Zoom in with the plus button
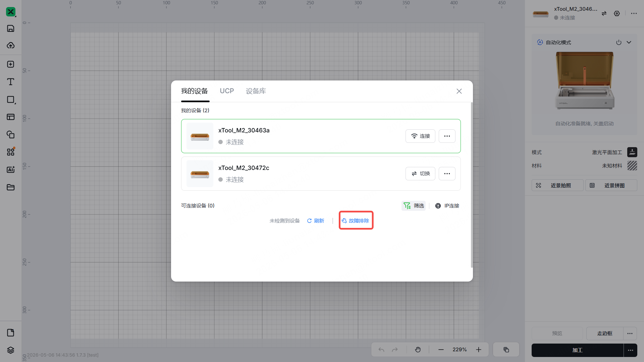644x362 pixels. click(x=479, y=350)
